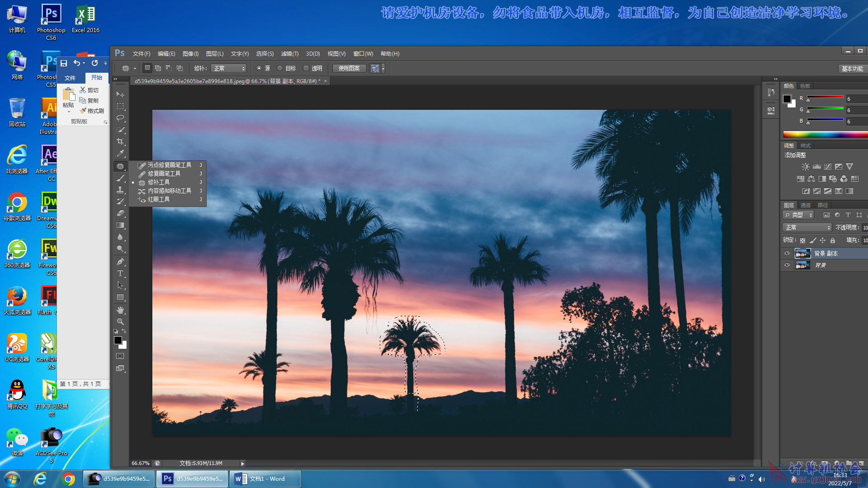
Task: Open layer blend mode 正常 dropdown
Action: click(x=807, y=227)
